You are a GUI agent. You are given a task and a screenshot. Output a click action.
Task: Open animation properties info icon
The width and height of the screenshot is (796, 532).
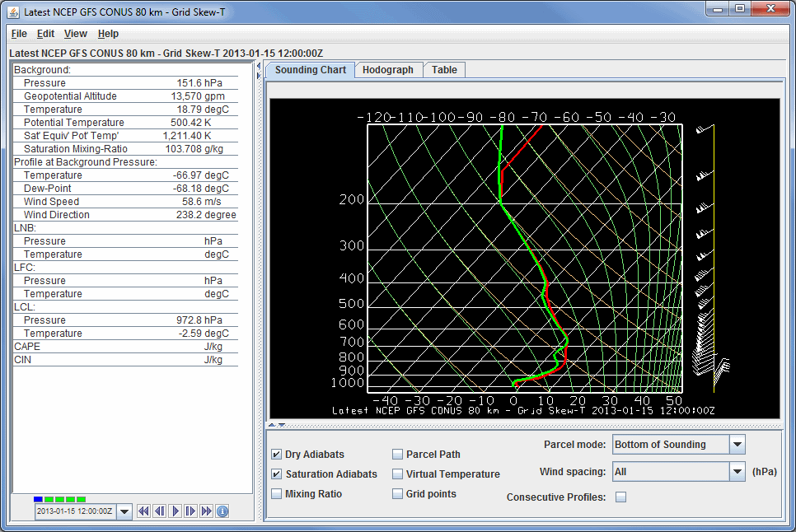[x=222, y=511]
